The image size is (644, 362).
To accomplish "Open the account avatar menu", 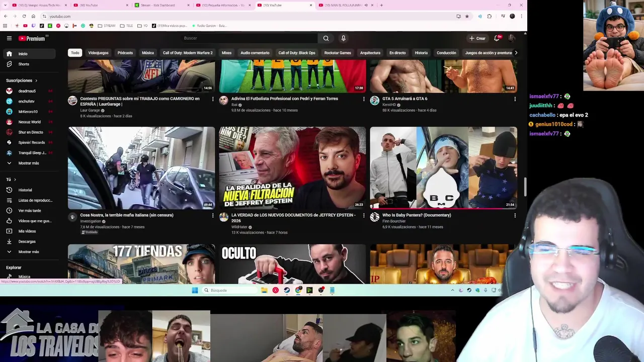I will (x=512, y=38).
